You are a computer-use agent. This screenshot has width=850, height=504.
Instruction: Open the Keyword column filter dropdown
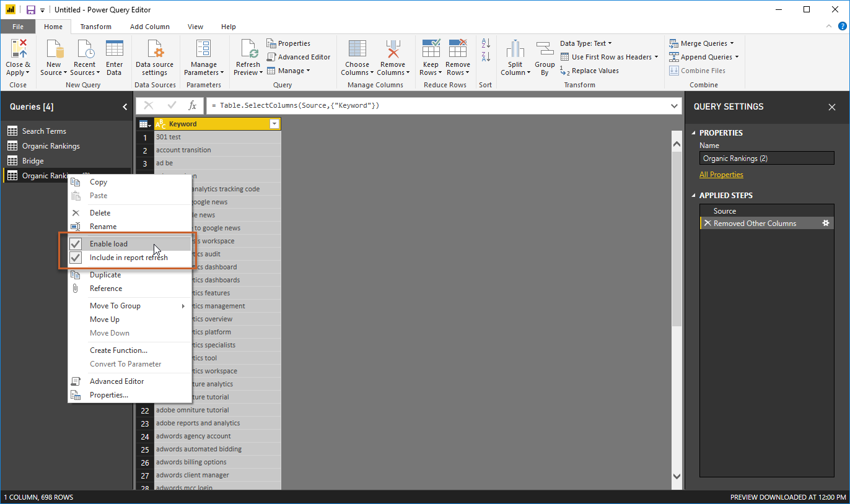coord(274,123)
